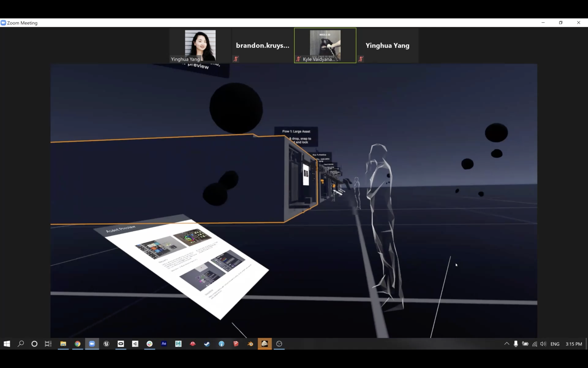Screen dimensions: 588x368
Task: Open Steam from the taskbar
Action: [x=207, y=344]
